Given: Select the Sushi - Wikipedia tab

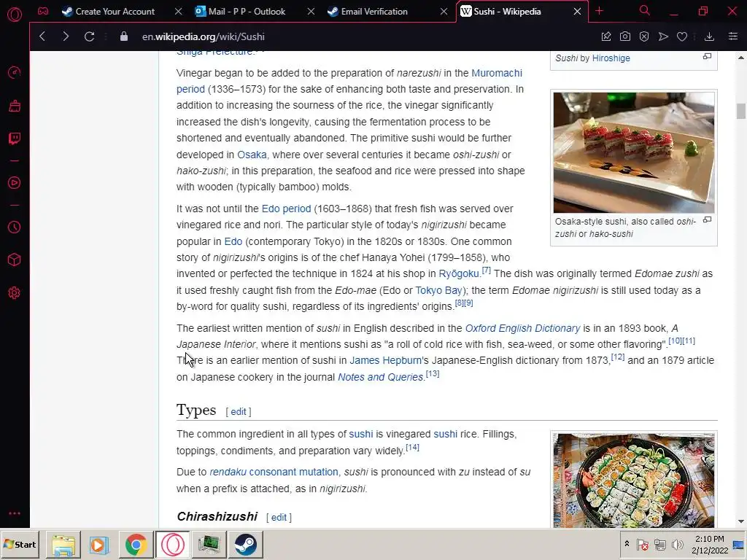Looking at the screenshot, I should [508, 12].
